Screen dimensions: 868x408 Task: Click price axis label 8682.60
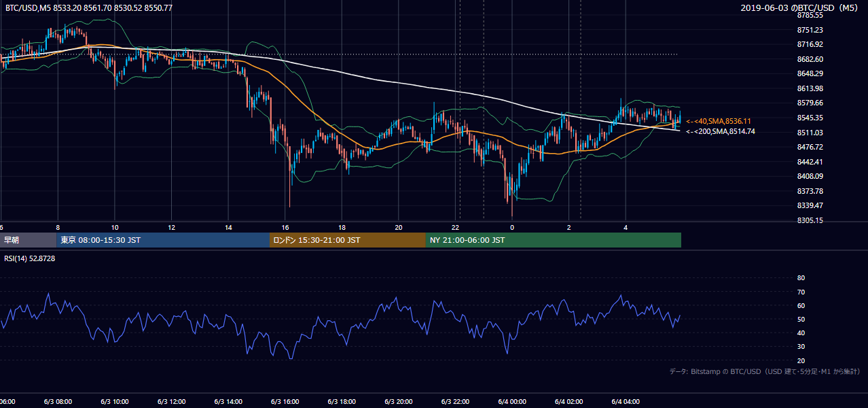810,59
